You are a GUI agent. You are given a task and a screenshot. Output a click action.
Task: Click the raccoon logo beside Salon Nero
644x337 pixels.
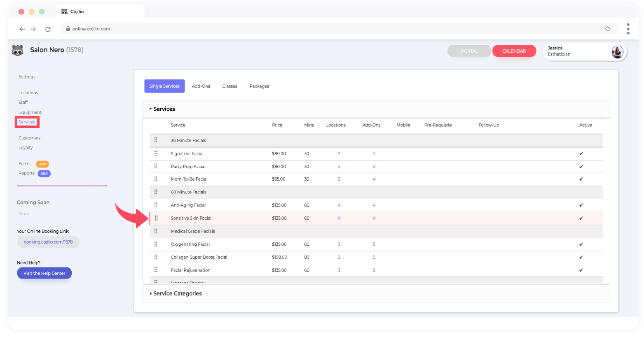17,50
